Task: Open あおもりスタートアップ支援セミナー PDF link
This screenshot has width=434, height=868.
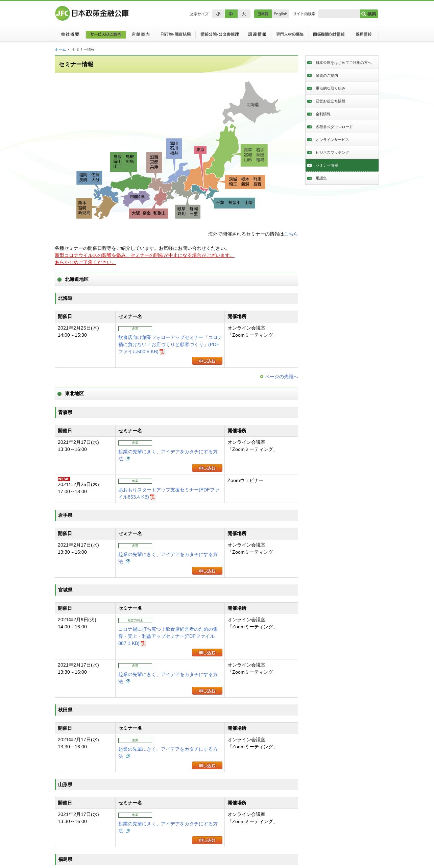Action: coord(169,493)
